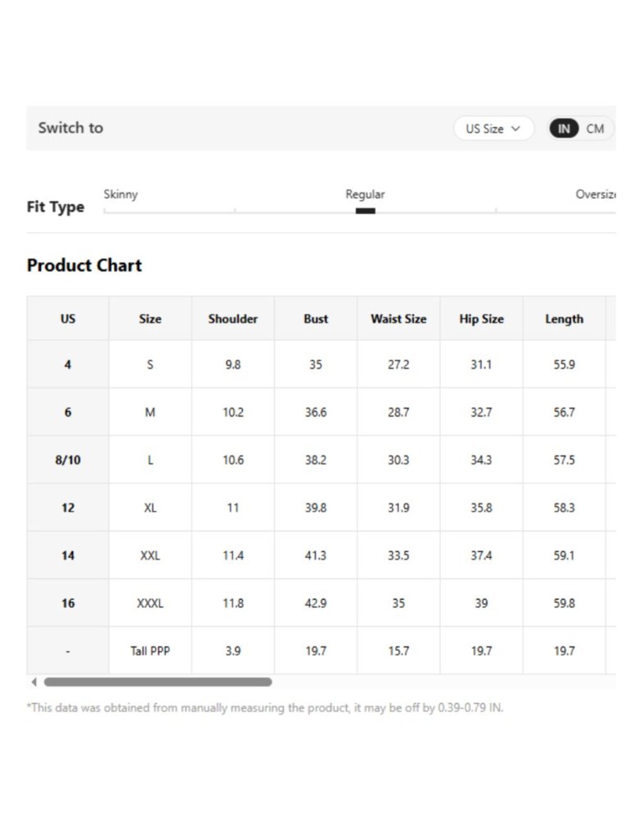Click the horizontal table scrollbar
630x840 pixels.
pos(158,682)
